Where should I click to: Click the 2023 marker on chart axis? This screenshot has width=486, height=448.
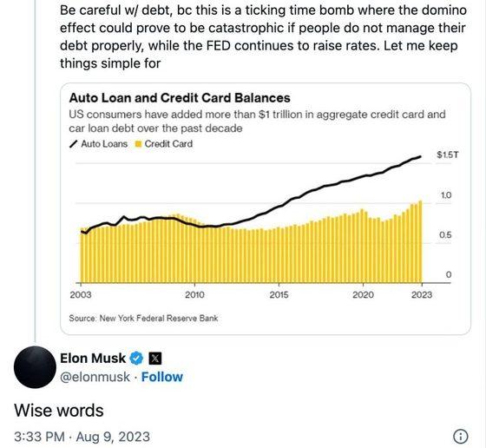[x=422, y=294]
